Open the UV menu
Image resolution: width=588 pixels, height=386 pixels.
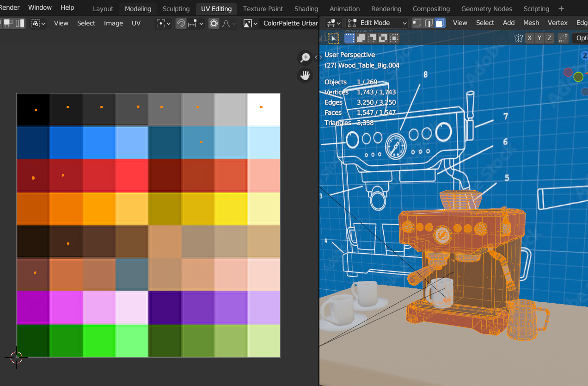tap(136, 23)
